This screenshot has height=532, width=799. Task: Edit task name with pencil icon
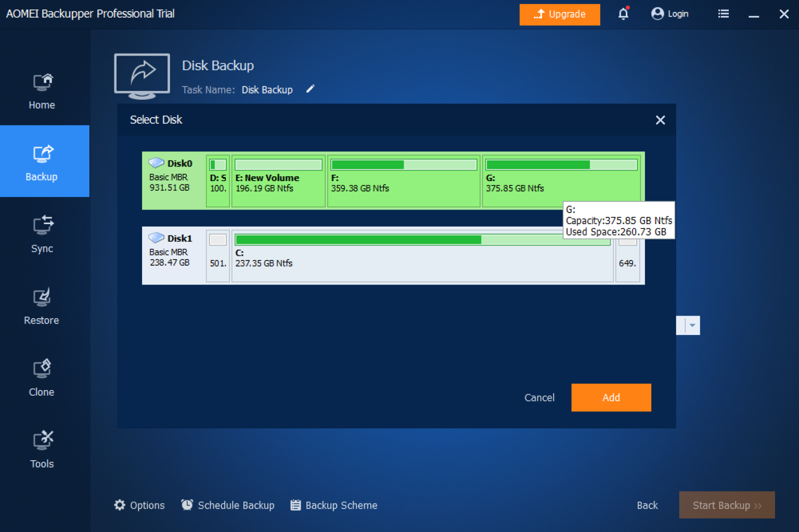310,89
